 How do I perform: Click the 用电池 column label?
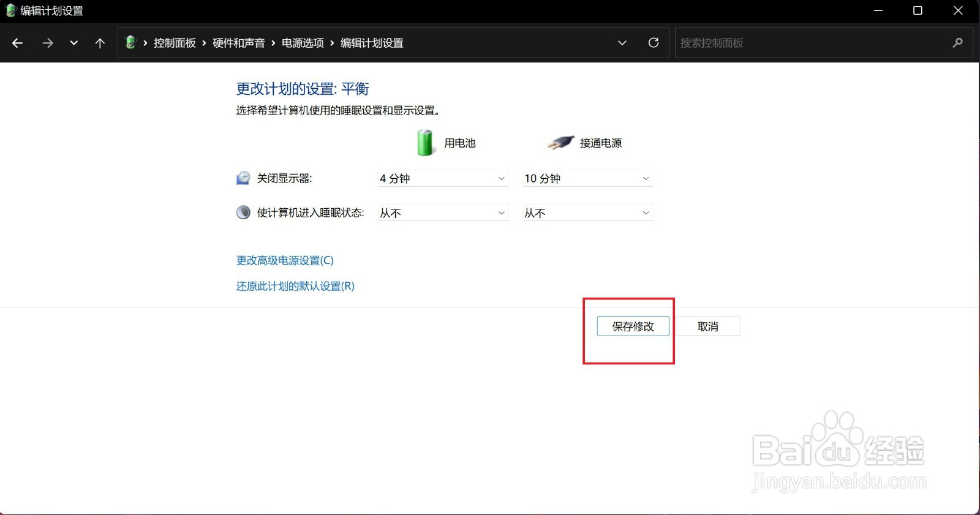[x=460, y=143]
